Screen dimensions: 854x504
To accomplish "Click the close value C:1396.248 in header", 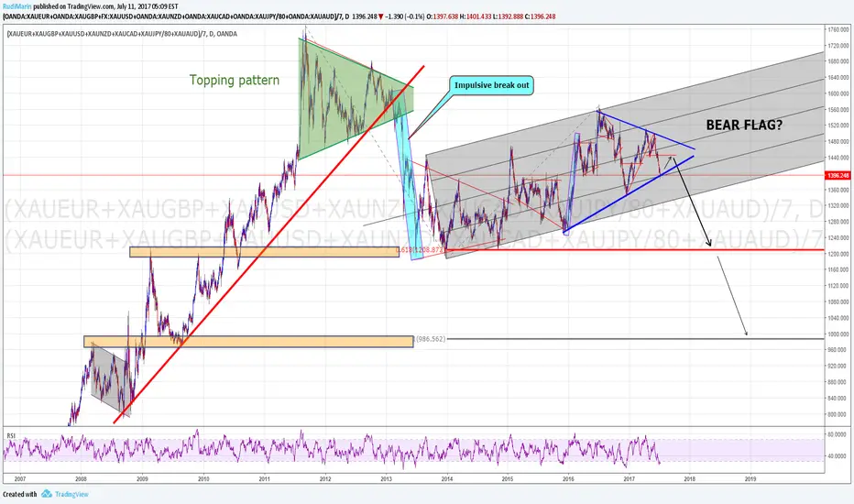I will pos(541,16).
